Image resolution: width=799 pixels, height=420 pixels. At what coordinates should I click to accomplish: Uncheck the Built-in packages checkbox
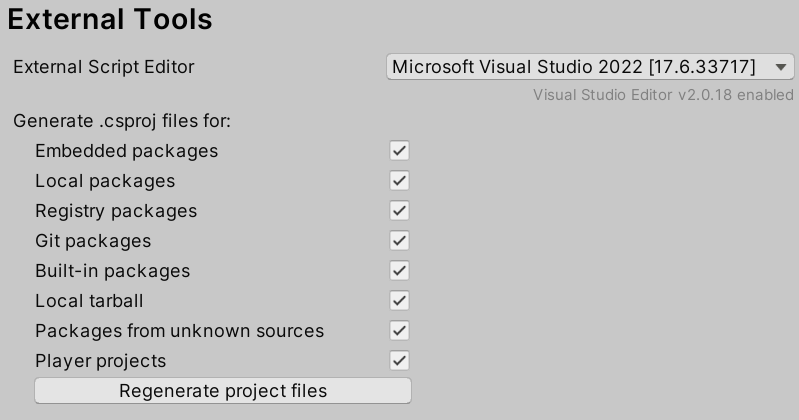[400, 271]
